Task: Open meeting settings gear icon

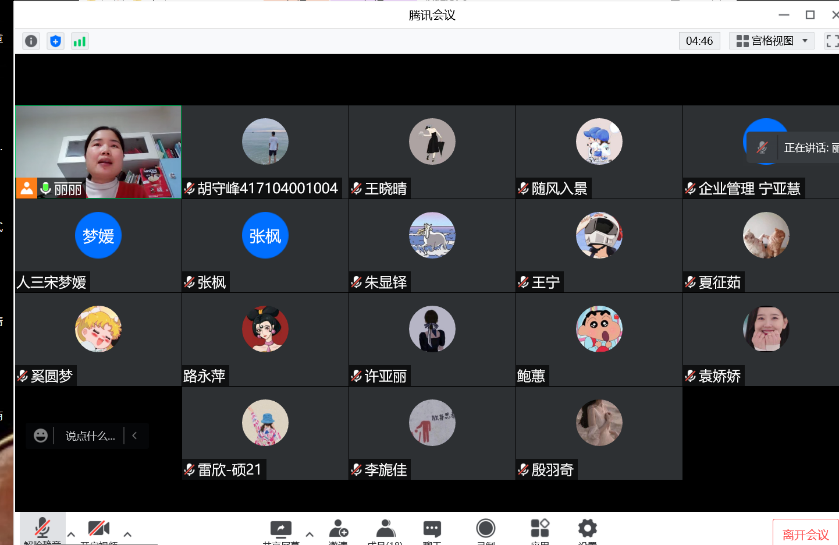Action: [587, 530]
